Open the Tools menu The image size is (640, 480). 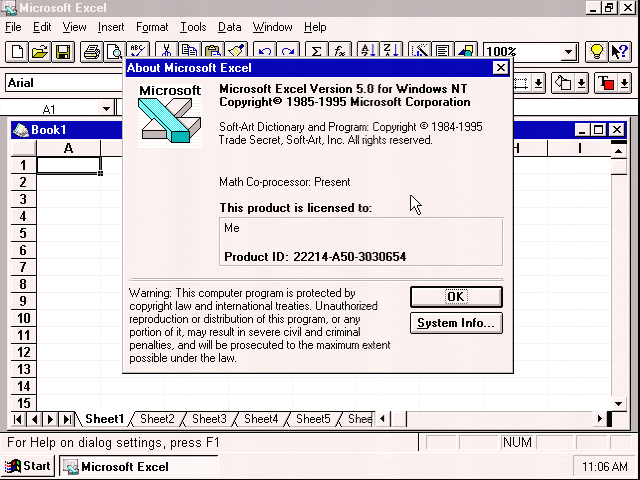(x=193, y=27)
